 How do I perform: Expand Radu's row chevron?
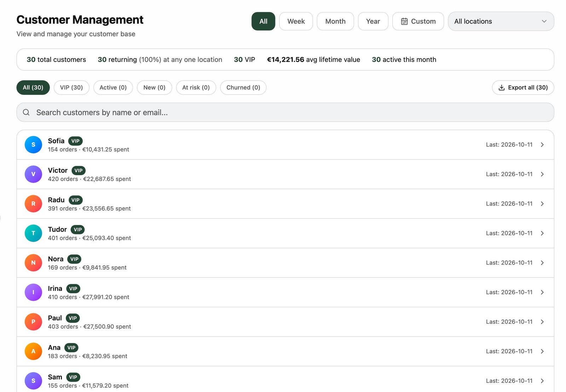[x=542, y=204]
